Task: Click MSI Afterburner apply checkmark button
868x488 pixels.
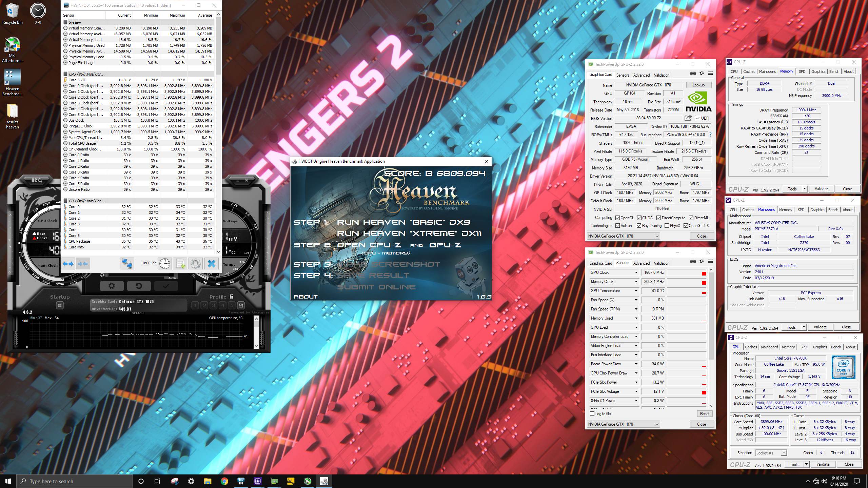Action: (x=166, y=286)
